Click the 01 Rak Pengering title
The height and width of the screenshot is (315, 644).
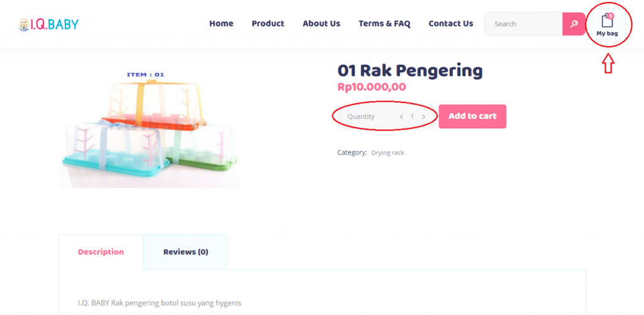click(410, 70)
